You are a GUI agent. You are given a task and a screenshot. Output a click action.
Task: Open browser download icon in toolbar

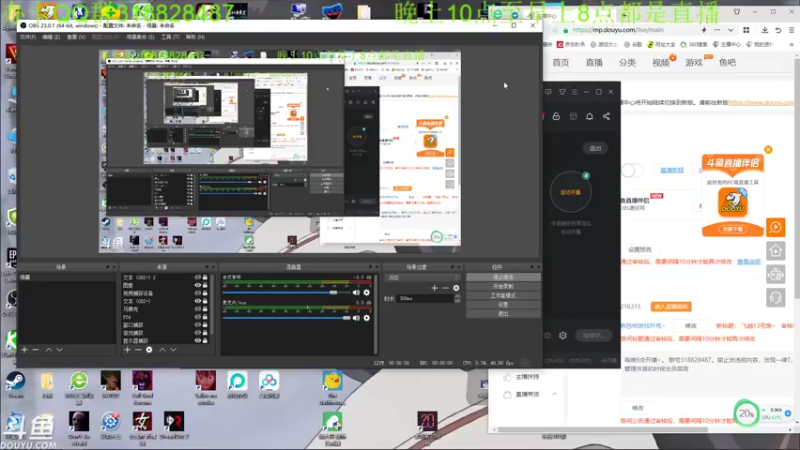pyautogui.click(x=764, y=30)
